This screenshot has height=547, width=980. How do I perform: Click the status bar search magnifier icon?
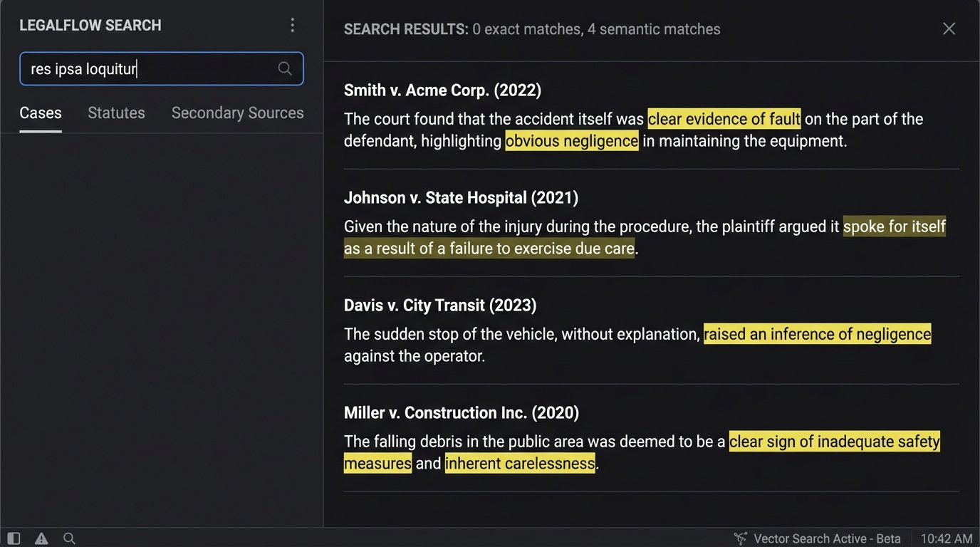click(69, 538)
